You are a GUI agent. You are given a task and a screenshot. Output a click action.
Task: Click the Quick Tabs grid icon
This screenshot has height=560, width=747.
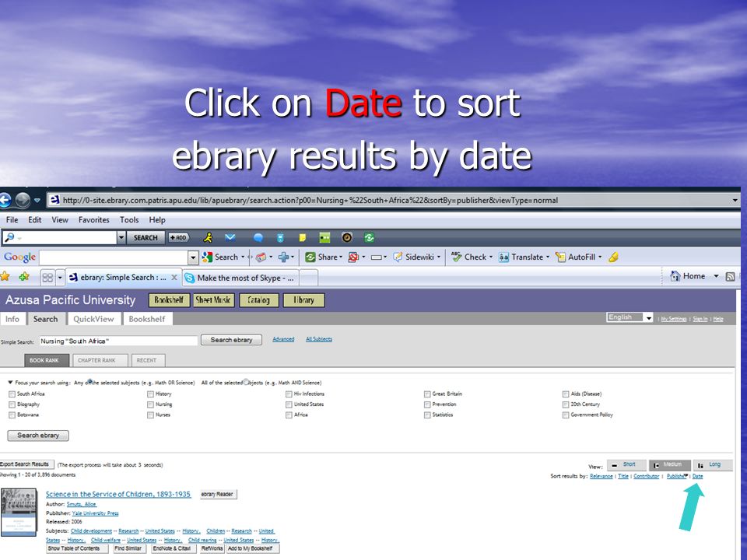(x=47, y=277)
